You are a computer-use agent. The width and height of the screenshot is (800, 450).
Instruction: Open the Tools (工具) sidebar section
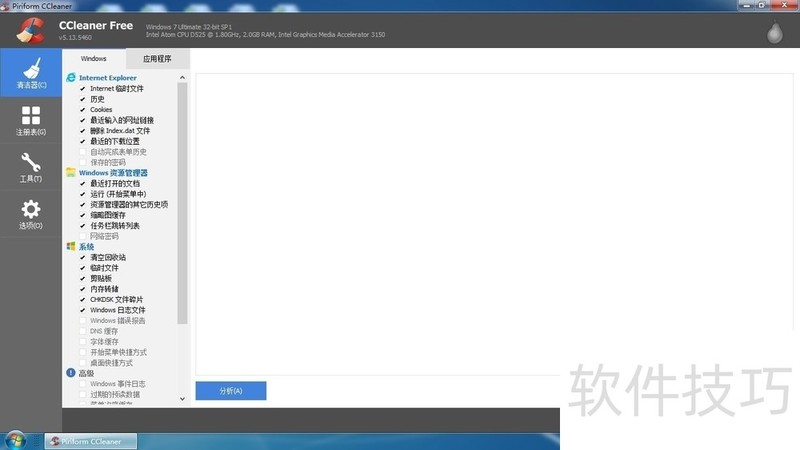31,167
